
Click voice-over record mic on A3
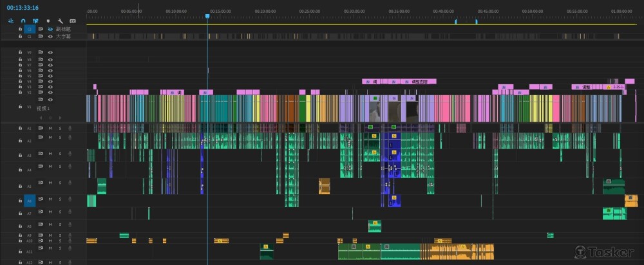point(70,156)
